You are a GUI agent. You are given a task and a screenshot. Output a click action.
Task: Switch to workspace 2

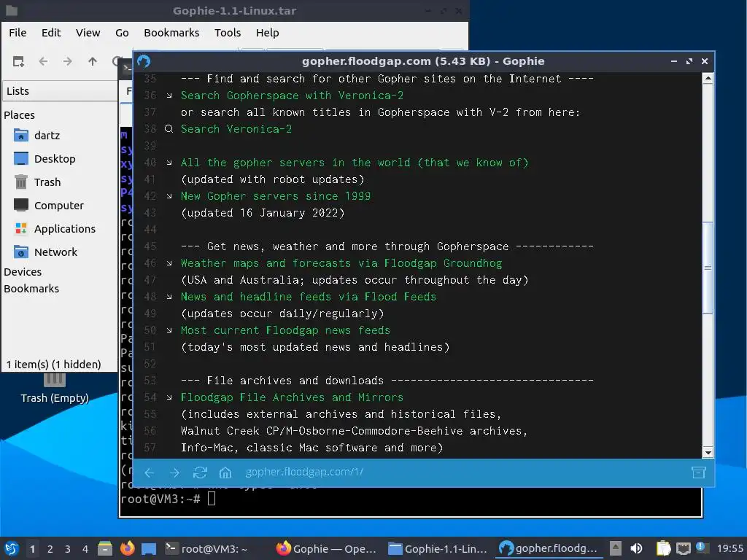tap(50, 549)
